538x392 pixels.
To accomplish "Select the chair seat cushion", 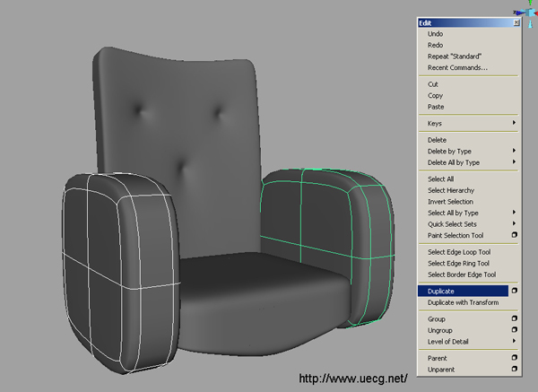I will tap(265, 302).
